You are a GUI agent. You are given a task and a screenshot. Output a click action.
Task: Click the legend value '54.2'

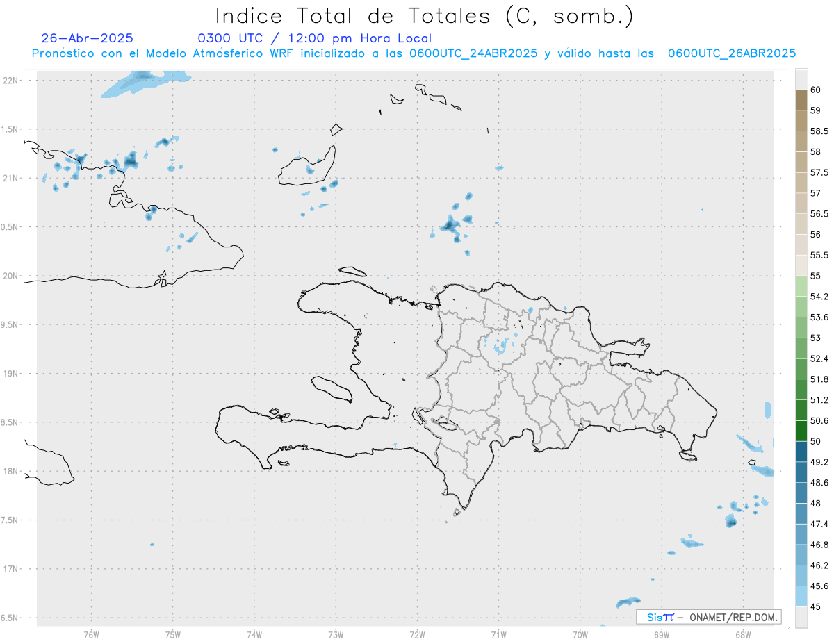(819, 297)
